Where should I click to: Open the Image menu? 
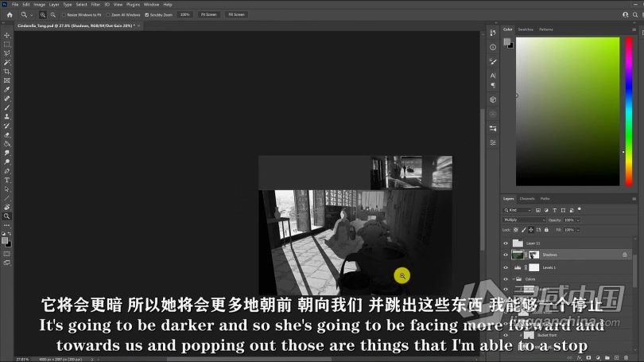click(40, 5)
